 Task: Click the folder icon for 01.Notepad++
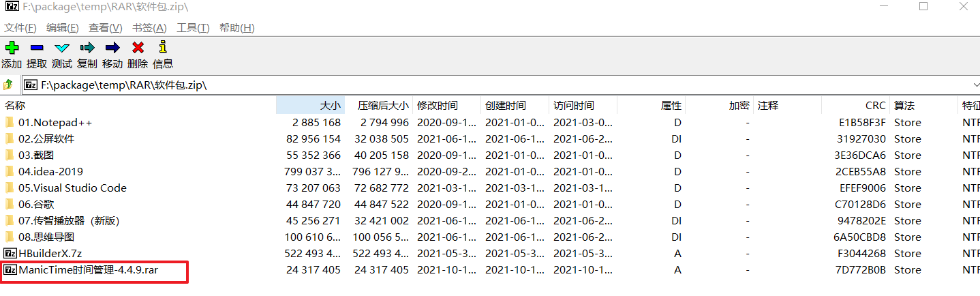9,123
